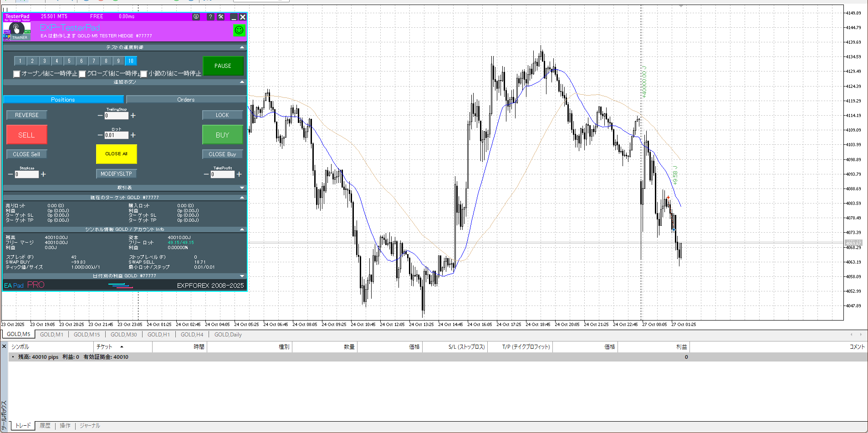Viewport: 868px width, 433px height.
Task: Set test speed to level 5
Action: coord(69,61)
